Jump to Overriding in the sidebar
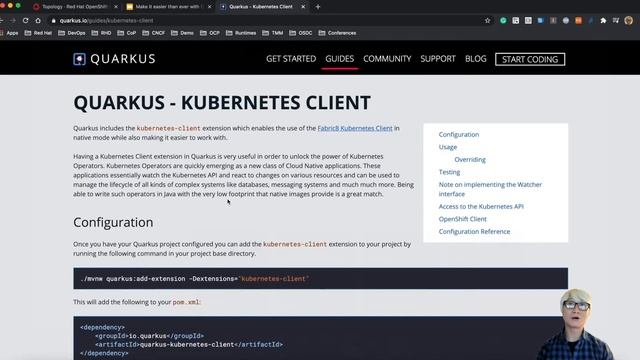The image size is (640, 360). click(470, 160)
